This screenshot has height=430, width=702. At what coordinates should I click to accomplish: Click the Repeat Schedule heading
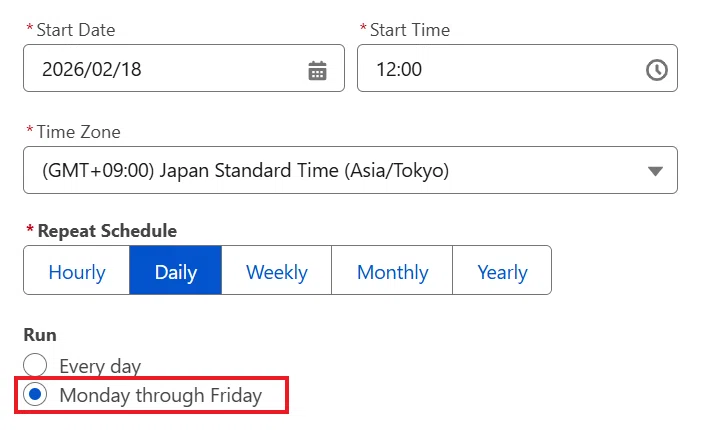click(107, 231)
